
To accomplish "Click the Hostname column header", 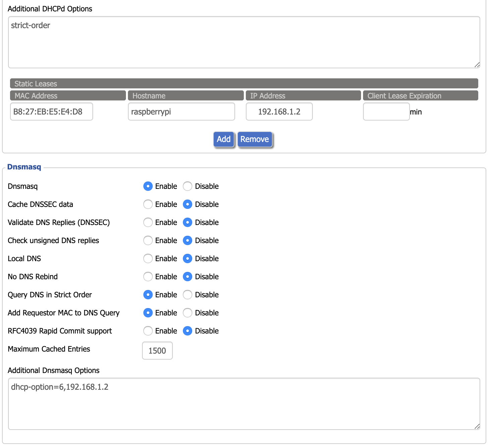I will click(x=186, y=95).
